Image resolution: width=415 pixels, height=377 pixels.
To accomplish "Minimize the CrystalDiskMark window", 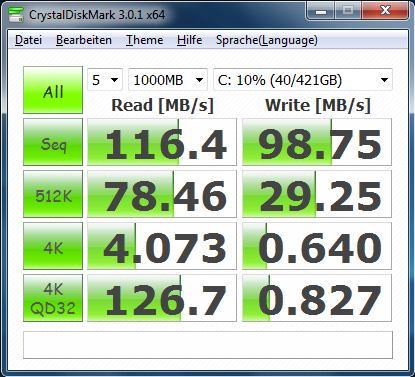I will click(321, 11).
